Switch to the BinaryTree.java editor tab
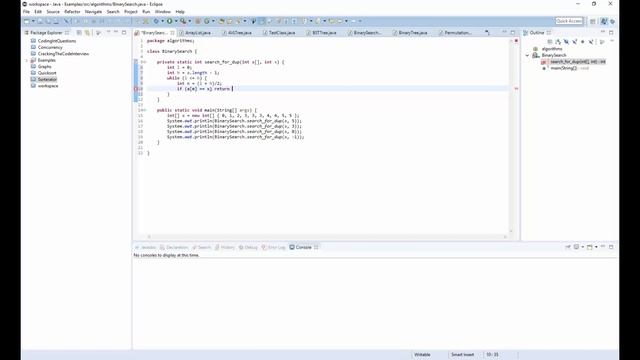Image resolution: width=640 pixels, height=360 pixels. (x=413, y=33)
